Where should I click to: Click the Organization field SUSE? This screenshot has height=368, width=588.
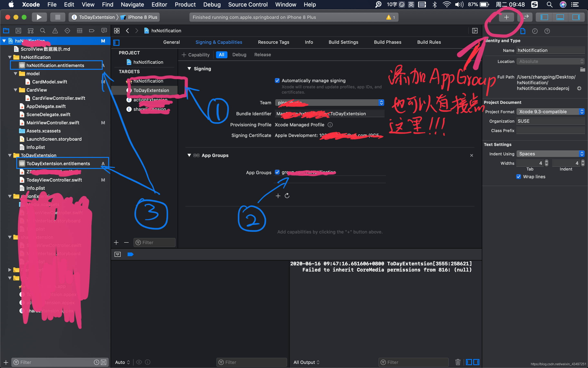(x=550, y=121)
